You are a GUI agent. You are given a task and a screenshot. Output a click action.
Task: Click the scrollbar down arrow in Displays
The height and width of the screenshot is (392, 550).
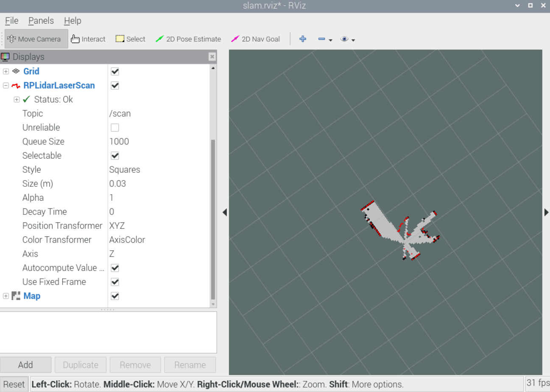(213, 304)
